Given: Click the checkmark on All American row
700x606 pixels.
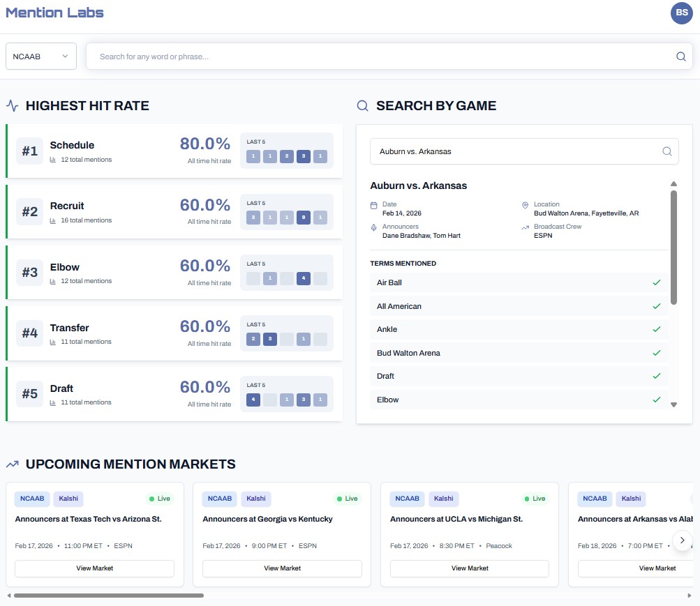Looking at the screenshot, I should pyautogui.click(x=656, y=306).
